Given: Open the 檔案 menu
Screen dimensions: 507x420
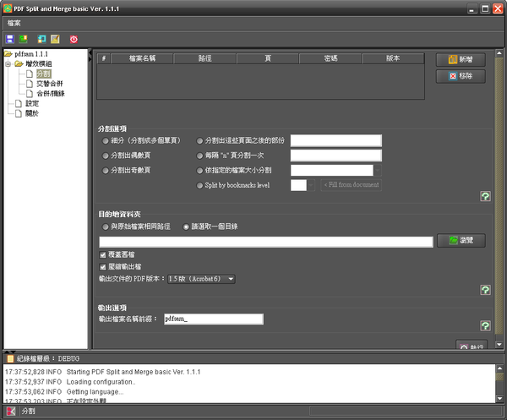Looking at the screenshot, I should pos(14,23).
